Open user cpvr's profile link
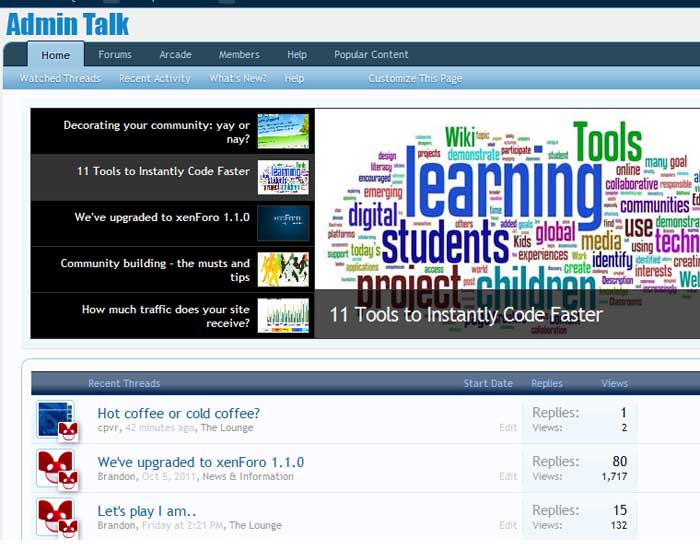This screenshot has height=550, width=700. (x=108, y=428)
